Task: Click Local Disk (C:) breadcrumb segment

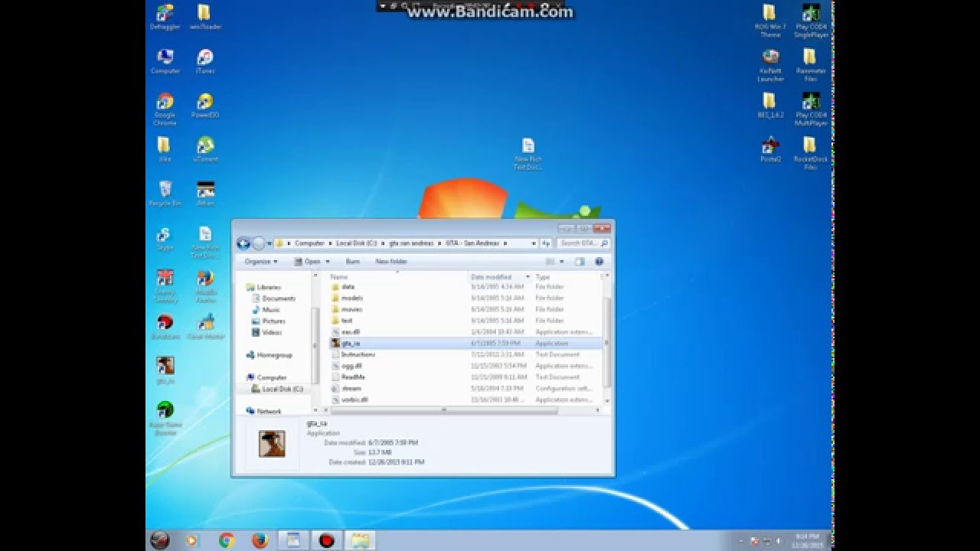Action: tap(357, 243)
